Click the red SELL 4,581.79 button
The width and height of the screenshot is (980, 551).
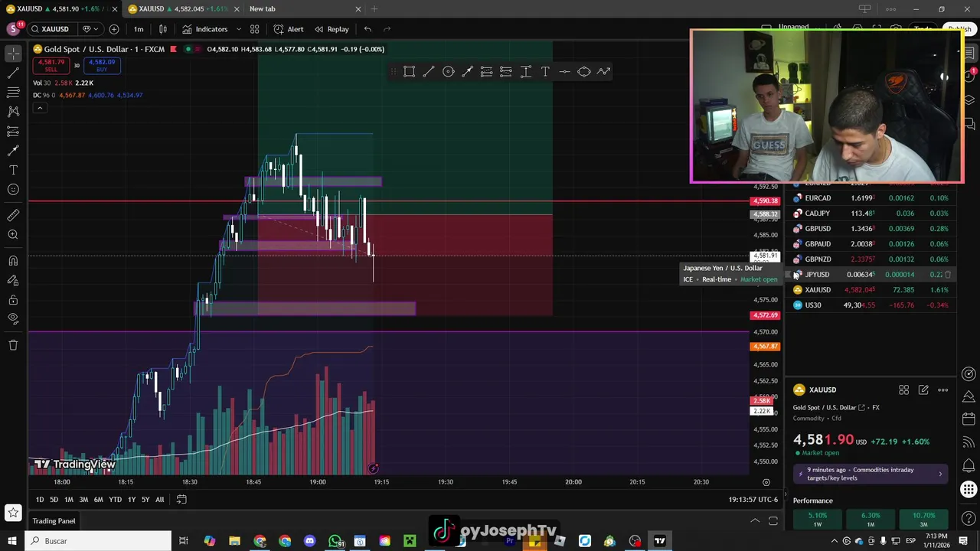(51, 66)
